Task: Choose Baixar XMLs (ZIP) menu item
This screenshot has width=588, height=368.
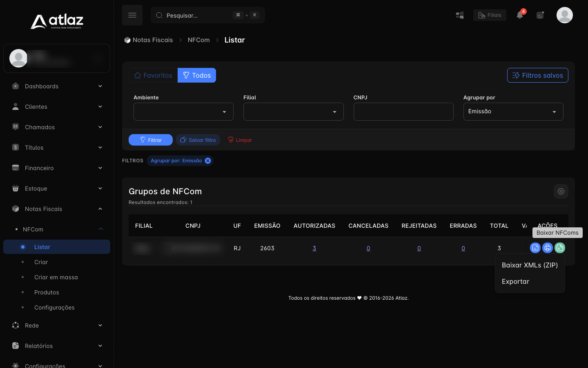Action: coord(530,265)
